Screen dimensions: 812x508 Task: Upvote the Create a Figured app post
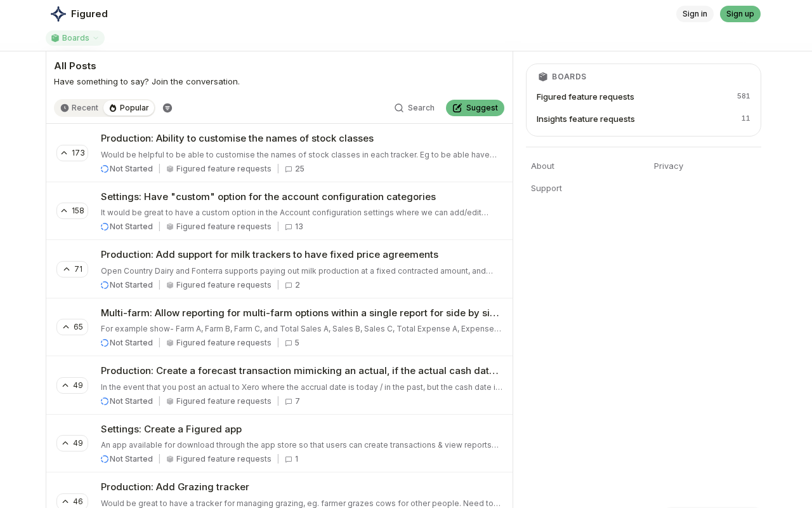tap(72, 443)
